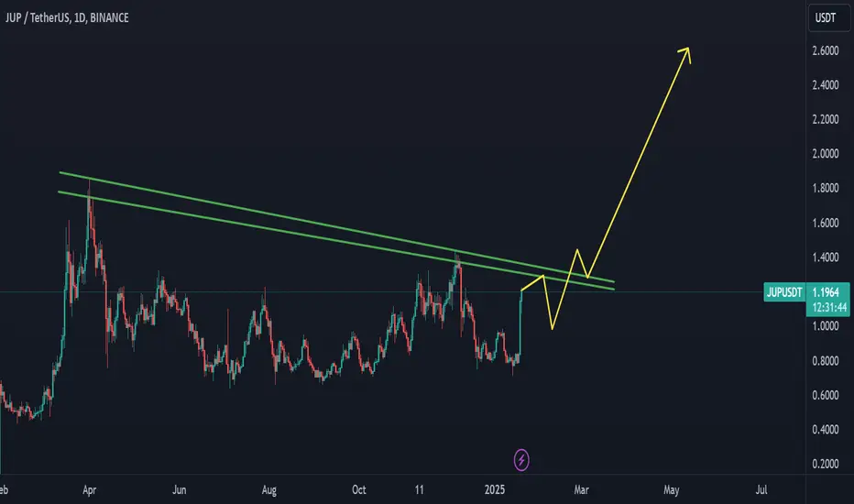Click the 2025 label on time axis
This screenshot has width=854, height=504.
(495, 490)
